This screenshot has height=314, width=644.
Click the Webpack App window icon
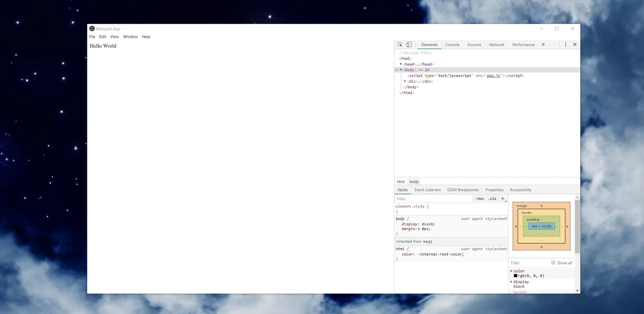[x=92, y=28]
